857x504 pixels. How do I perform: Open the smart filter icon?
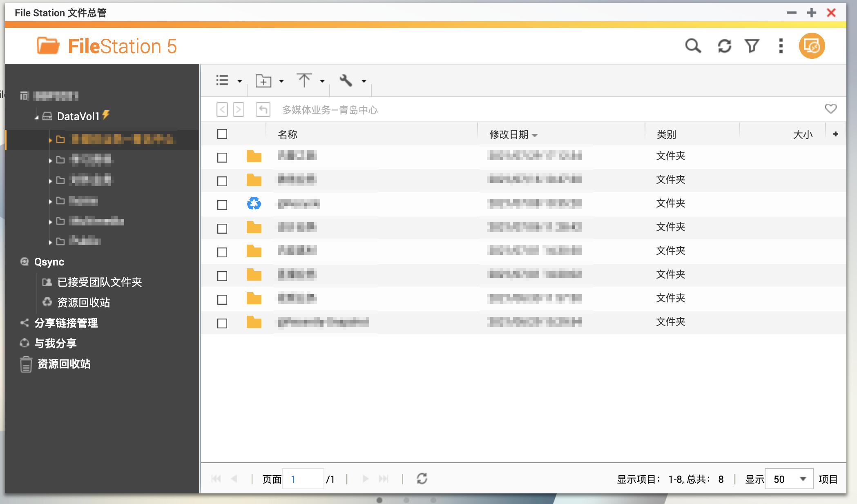pyautogui.click(x=752, y=46)
